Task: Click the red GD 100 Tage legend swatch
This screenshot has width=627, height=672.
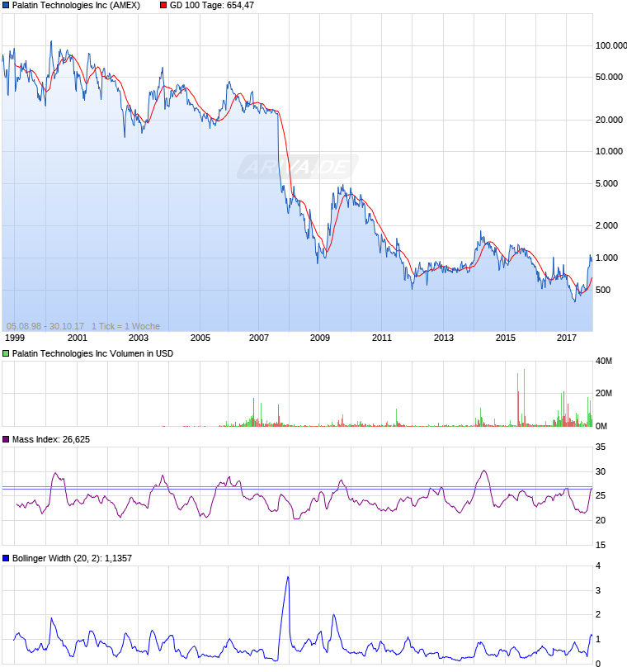Action: pos(163,6)
